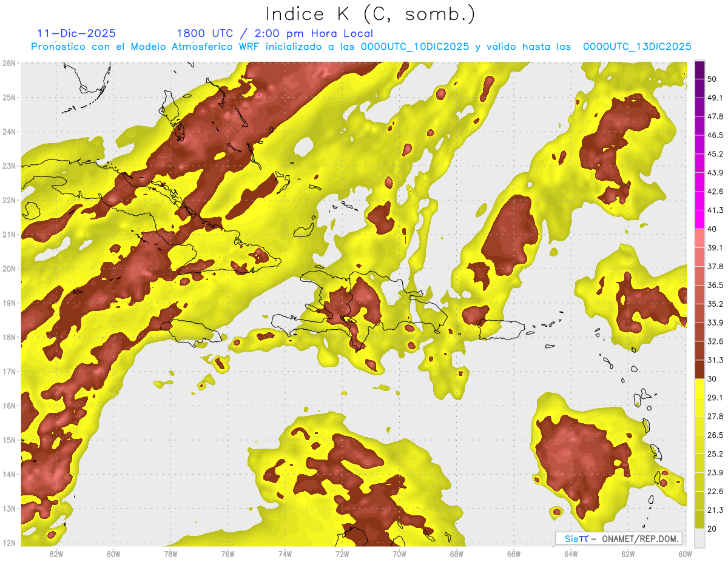
Task: Click the legend value '29.1'
Action: [x=715, y=398]
